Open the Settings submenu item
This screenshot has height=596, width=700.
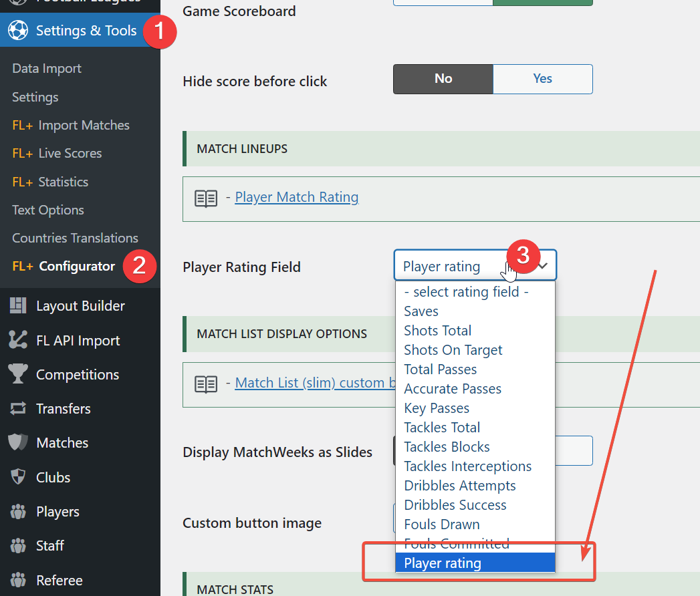click(35, 97)
